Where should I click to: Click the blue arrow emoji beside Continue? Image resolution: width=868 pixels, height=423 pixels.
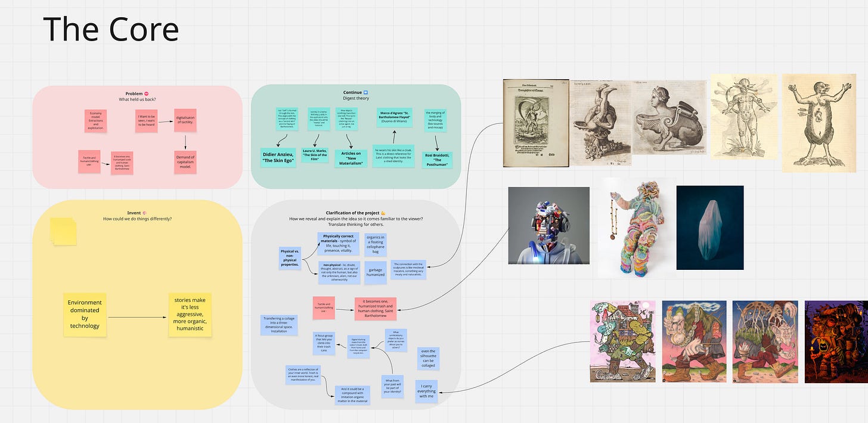point(365,92)
